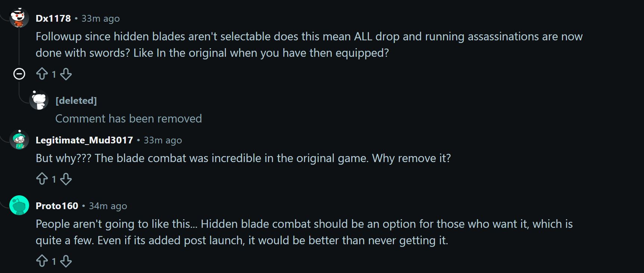Upvote Legitimate_Mud3017's comment
This screenshot has width=644, height=273.
tap(42, 179)
